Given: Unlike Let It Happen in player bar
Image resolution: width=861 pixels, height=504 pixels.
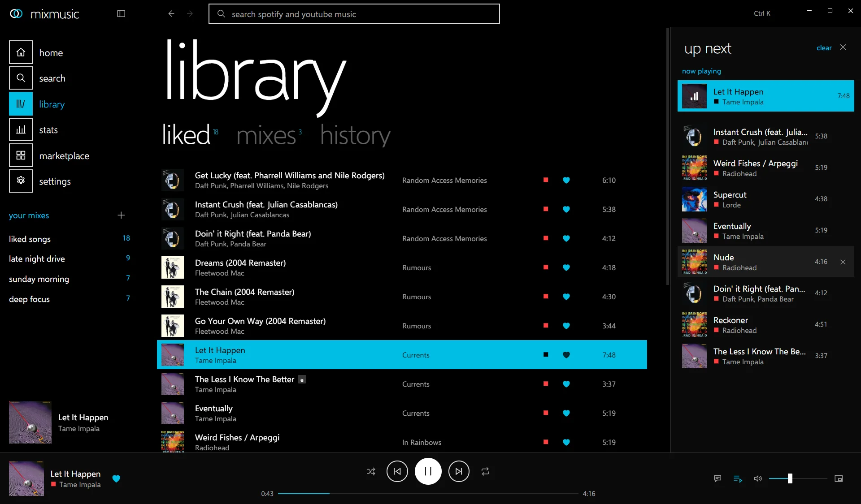Looking at the screenshot, I should (x=116, y=478).
